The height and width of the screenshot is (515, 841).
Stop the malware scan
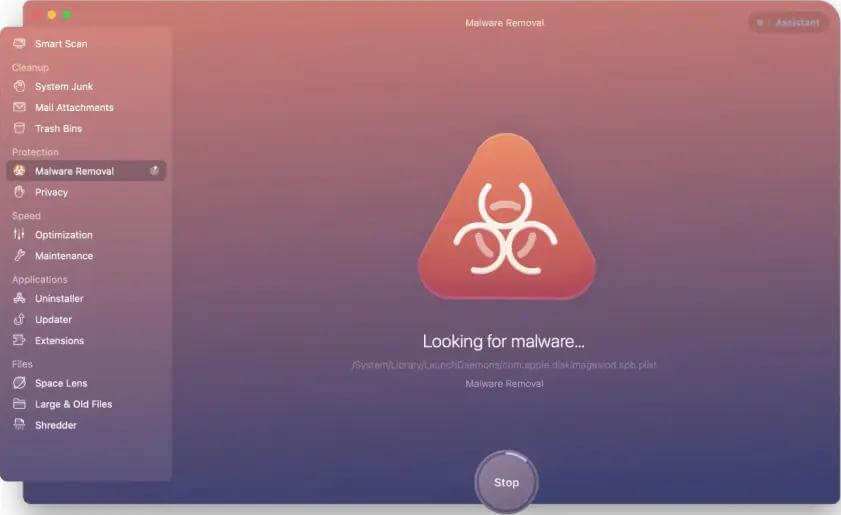[506, 482]
